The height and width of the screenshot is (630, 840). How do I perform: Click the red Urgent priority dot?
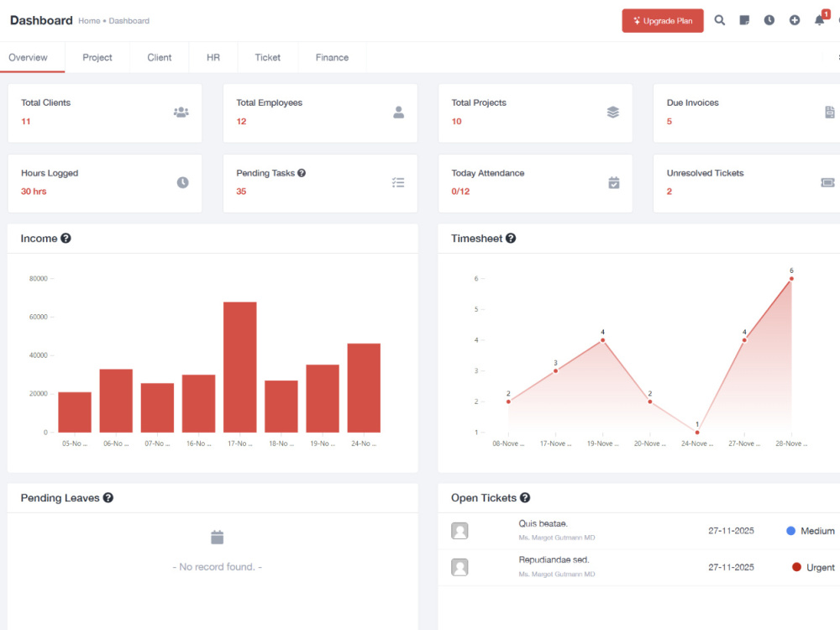pos(796,567)
